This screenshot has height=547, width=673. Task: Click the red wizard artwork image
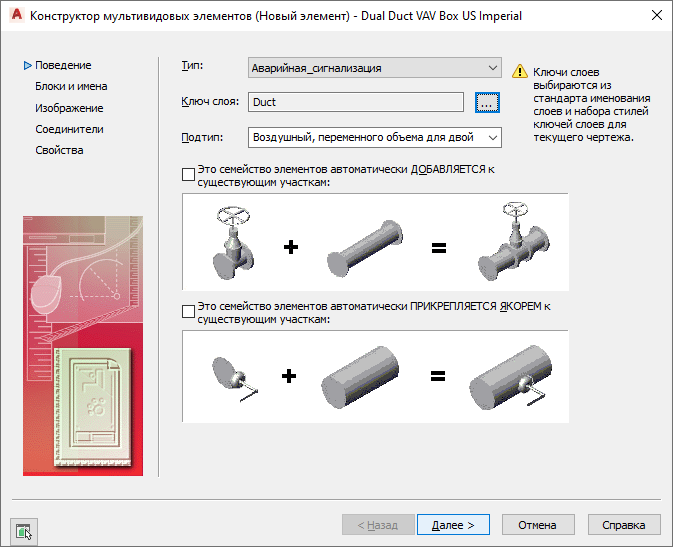point(83,346)
